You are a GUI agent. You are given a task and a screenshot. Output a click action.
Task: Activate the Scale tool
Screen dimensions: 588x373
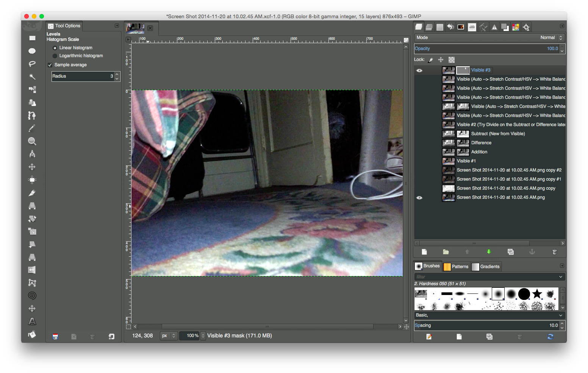click(x=32, y=231)
